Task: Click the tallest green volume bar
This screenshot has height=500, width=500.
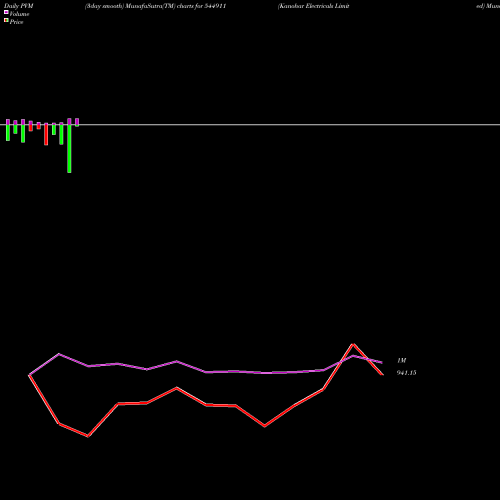Action: click(x=69, y=149)
